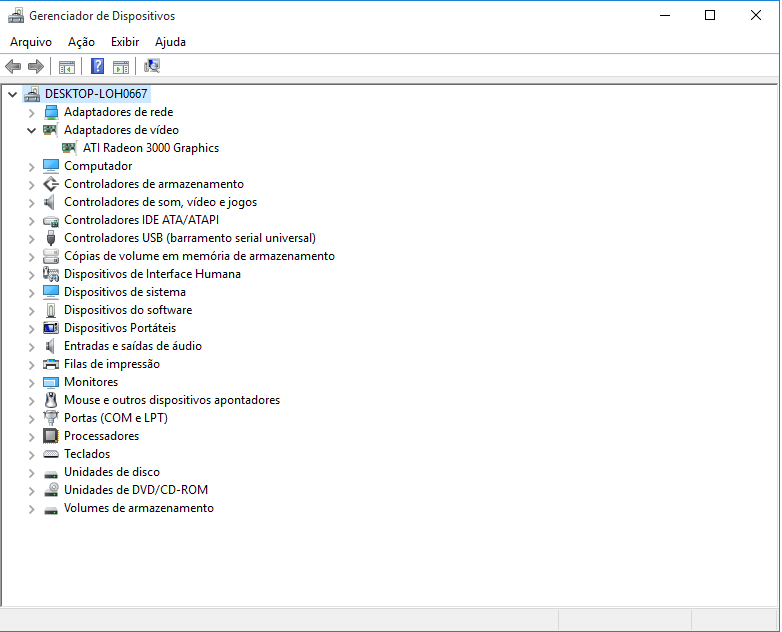Expand the Dispositivos de sistema chevron
This screenshot has width=782, height=632.
pos(31,293)
